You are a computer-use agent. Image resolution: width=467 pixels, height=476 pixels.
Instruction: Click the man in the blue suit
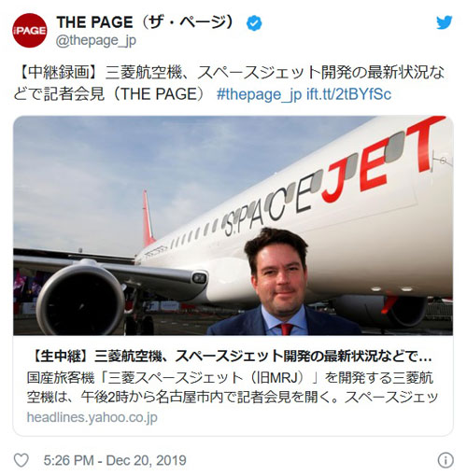coord(280,282)
